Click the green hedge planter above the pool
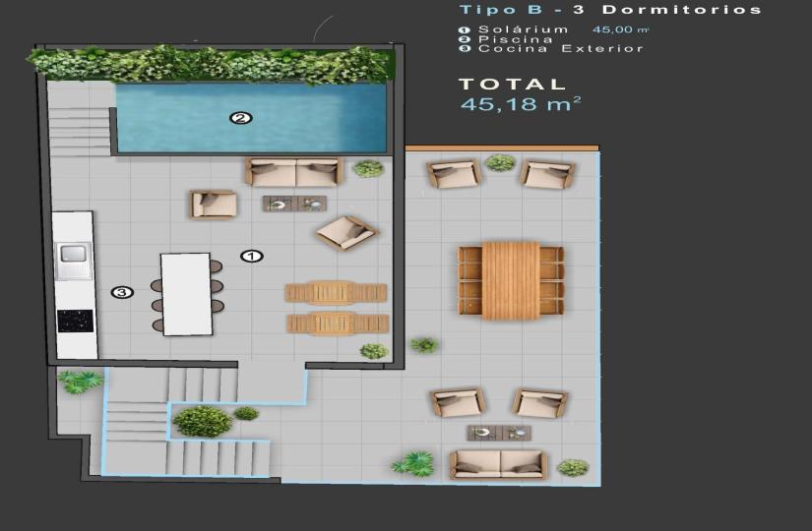The height and width of the screenshot is (531, 812). [212, 64]
